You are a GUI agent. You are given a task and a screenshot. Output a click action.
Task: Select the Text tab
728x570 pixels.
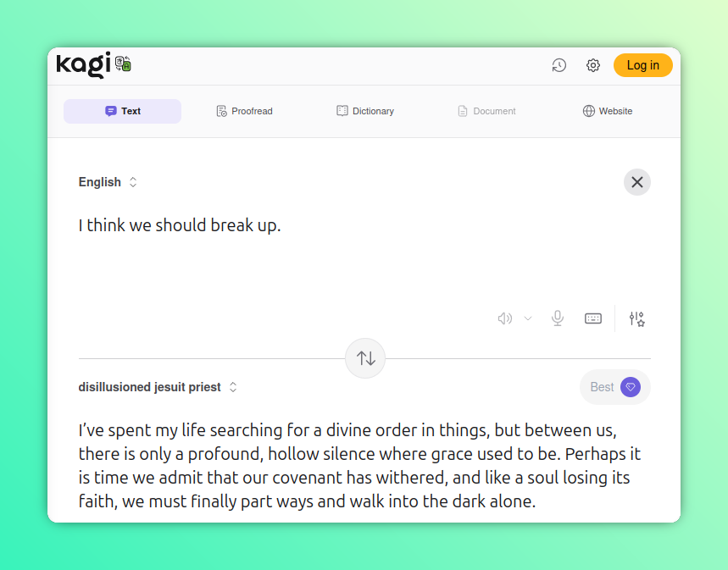(122, 111)
